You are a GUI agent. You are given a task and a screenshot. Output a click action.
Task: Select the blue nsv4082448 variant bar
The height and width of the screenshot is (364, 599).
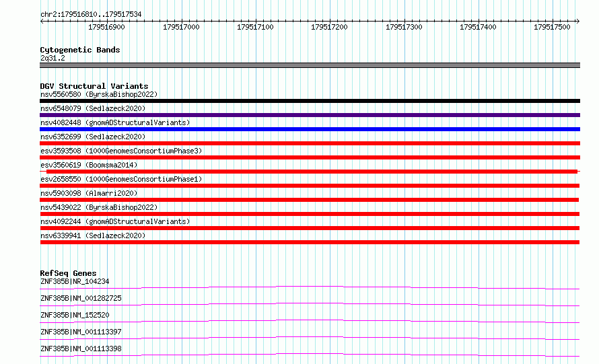310,129
